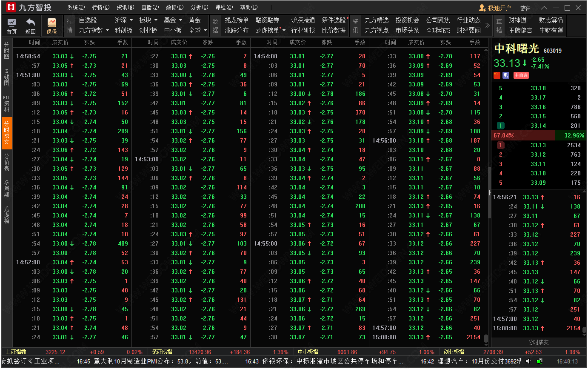The width and height of the screenshot is (588, 369).
Task: Go back with the 返回 arrow icon
Action: pyautogui.click(x=30, y=26)
